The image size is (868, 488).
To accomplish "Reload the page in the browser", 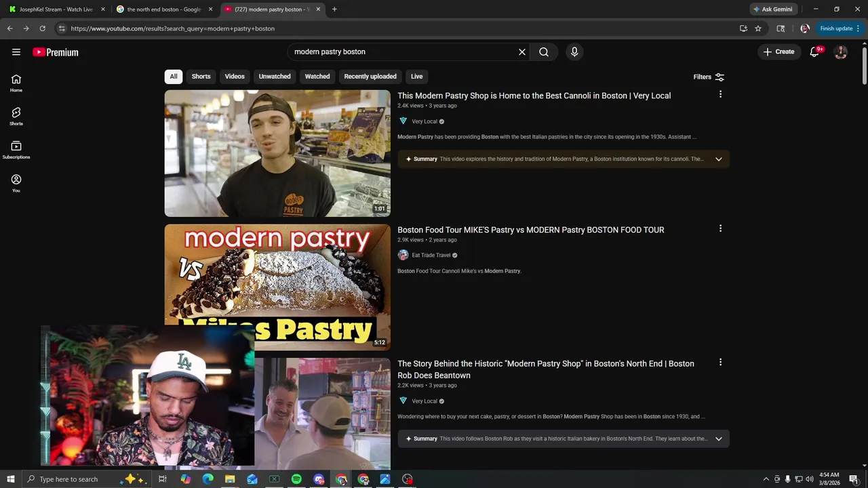I will [42, 28].
